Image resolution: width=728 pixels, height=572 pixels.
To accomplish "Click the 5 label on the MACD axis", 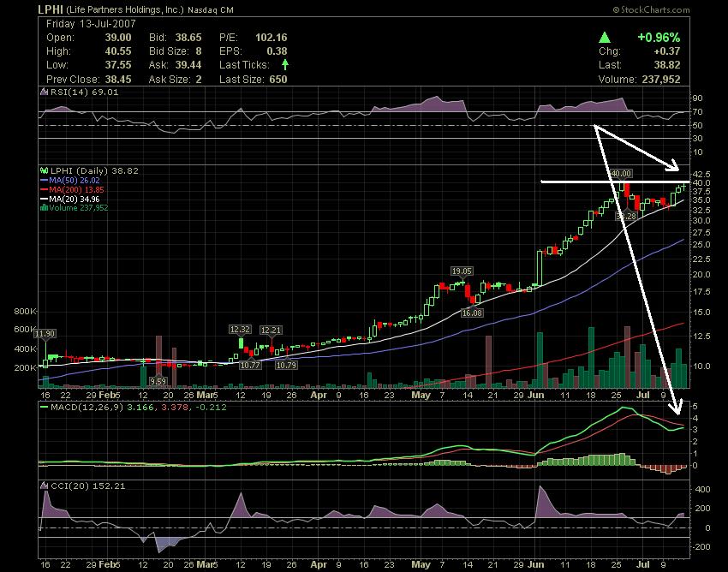I will [x=695, y=407].
